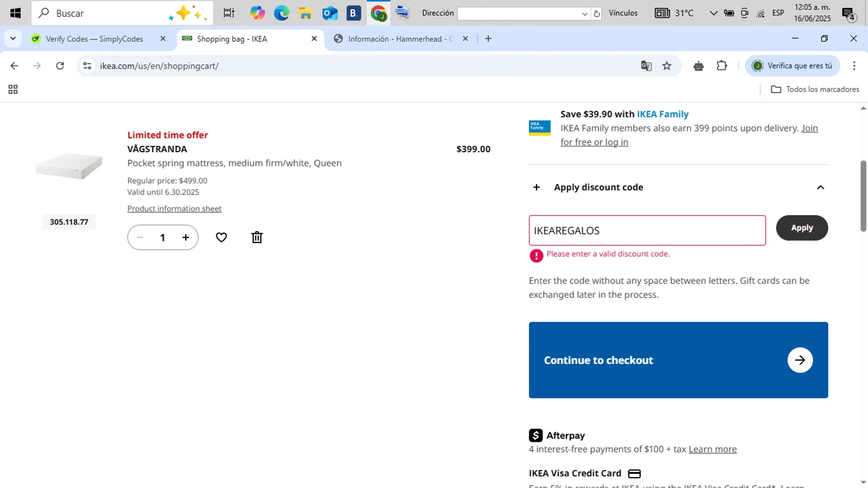Open File Explorer from taskbar

click(306, 13)
